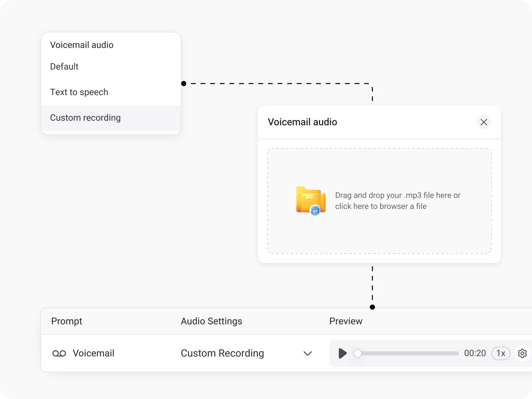Play the voicemail preview audio
This screenshot has height=399, width=532.
tap(342, 353)
